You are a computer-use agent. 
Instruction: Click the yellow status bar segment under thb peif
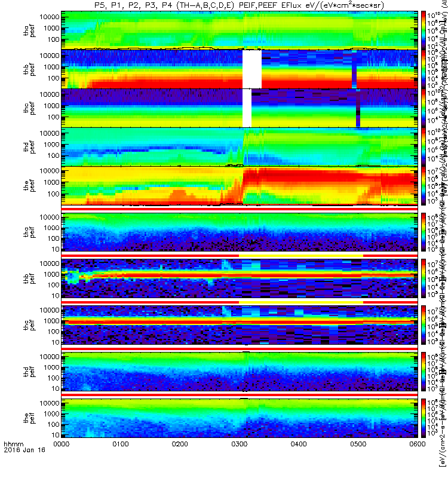coord(301,302)
